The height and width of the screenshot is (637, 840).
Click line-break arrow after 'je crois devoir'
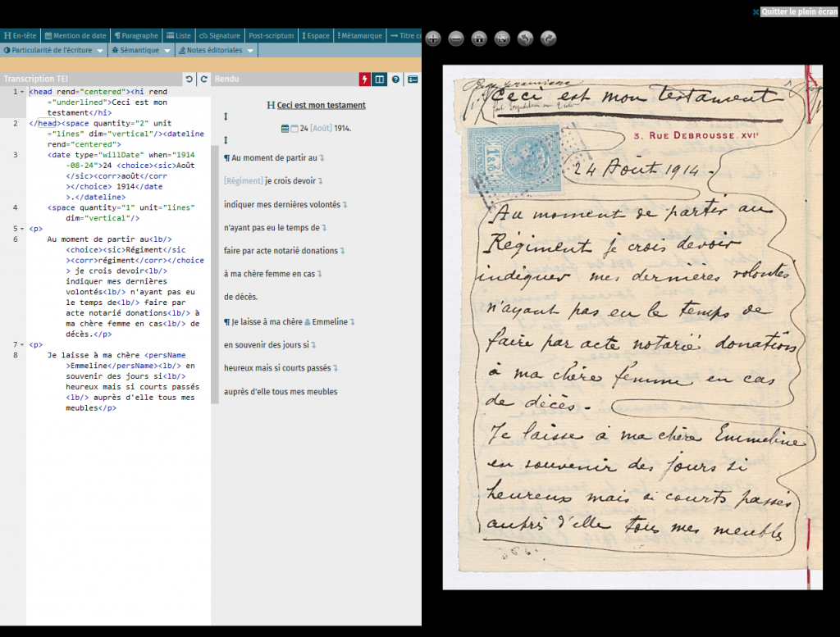[321, 181]
